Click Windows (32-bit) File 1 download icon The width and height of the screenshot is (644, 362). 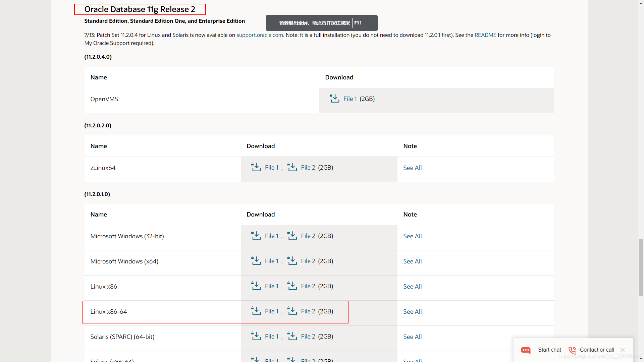point(256,235)
